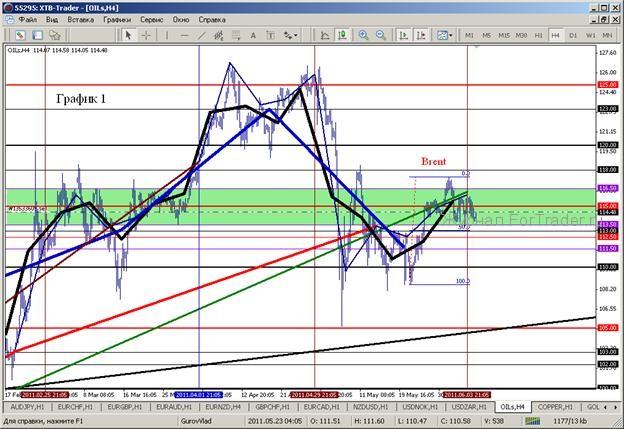Click the 2011.04.01 date marker on timeline
The width and height of the screenshot is (624, 429).
coord(197,394)
